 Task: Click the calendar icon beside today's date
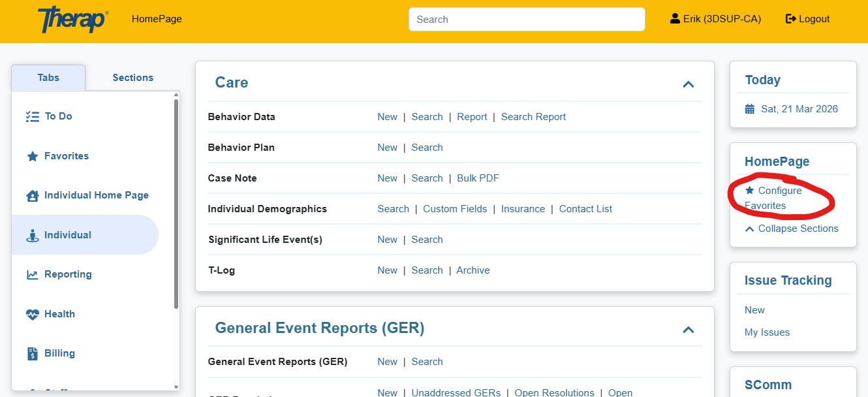point(750,109)
